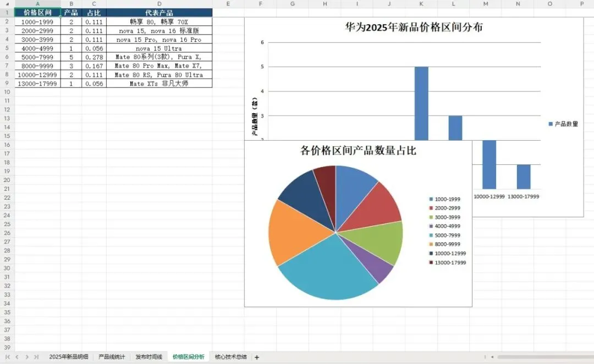Click bar above 10000-12999 axis label
Viewport: 594px width, 364px height.
tap(489, 165)
